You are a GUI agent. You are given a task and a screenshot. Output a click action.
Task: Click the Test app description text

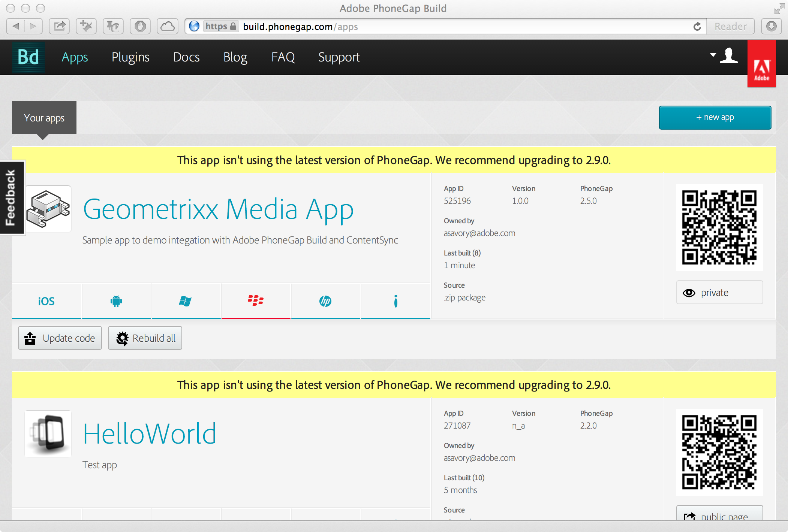coord(100,465)
